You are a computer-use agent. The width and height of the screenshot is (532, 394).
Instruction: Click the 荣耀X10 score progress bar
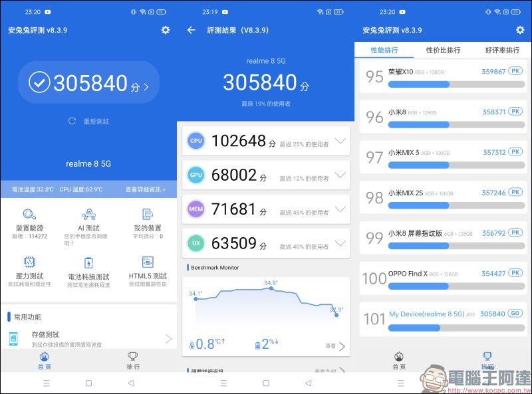point(456,84)
